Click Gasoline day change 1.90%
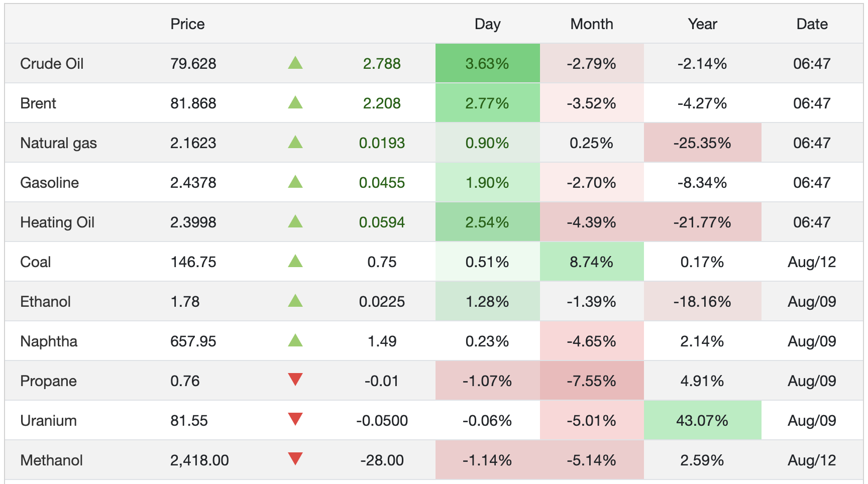The width and height of the screenshot is (868, 484). 487,183
